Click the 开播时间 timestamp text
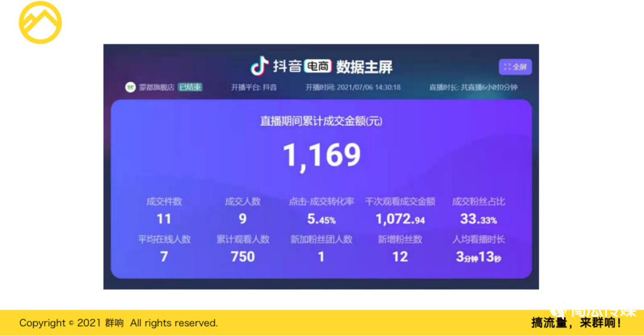The image size is (644, 336). click(x=353, y=87)
